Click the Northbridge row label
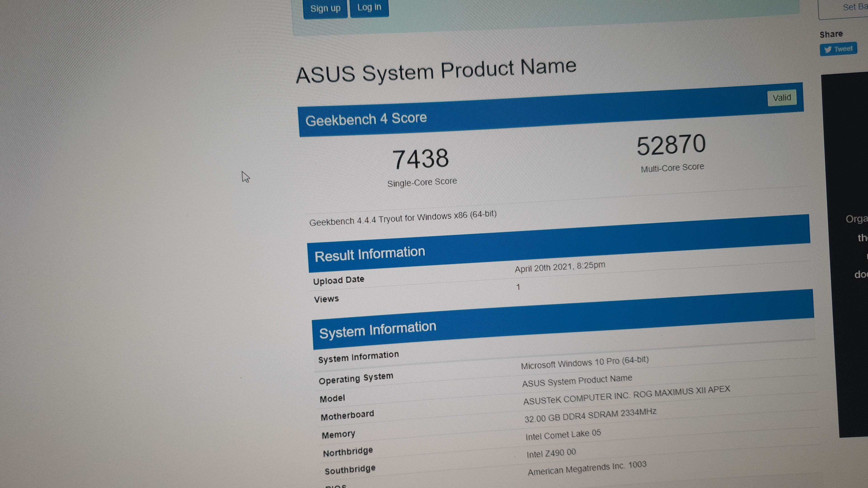 (x=348, y=452)
